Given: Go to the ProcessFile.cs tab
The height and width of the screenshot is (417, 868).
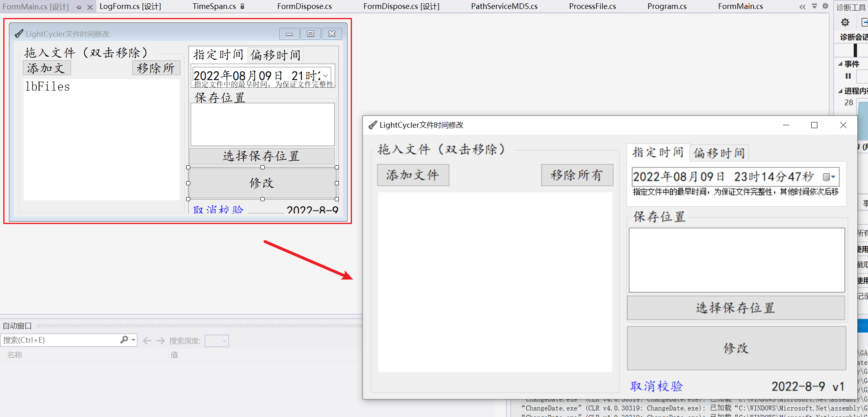Looking at the screenshot, I should [x=592, y=7].
